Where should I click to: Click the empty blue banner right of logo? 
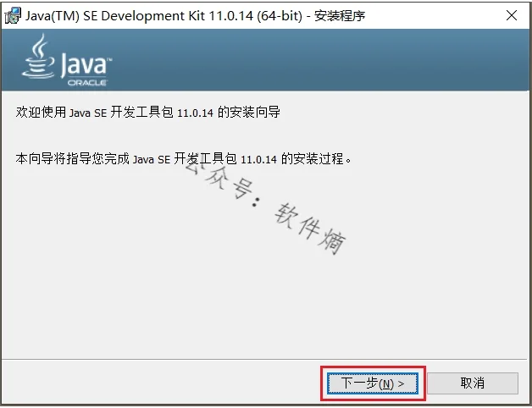pos(339,61)
